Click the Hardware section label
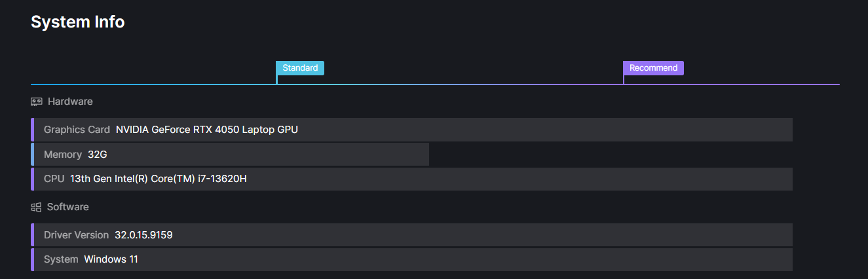This screenshot has height=279, width=868. click(x=70, y=102)
